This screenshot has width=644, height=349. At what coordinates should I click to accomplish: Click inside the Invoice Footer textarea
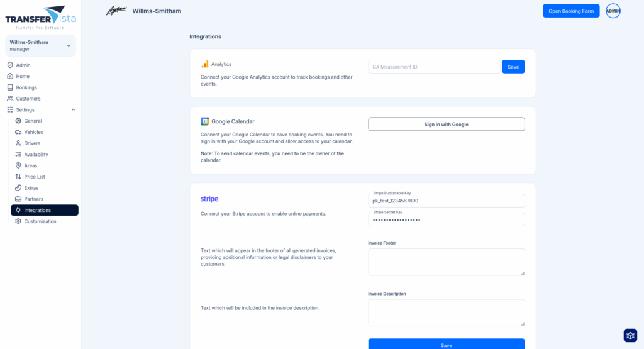[446, 262]
